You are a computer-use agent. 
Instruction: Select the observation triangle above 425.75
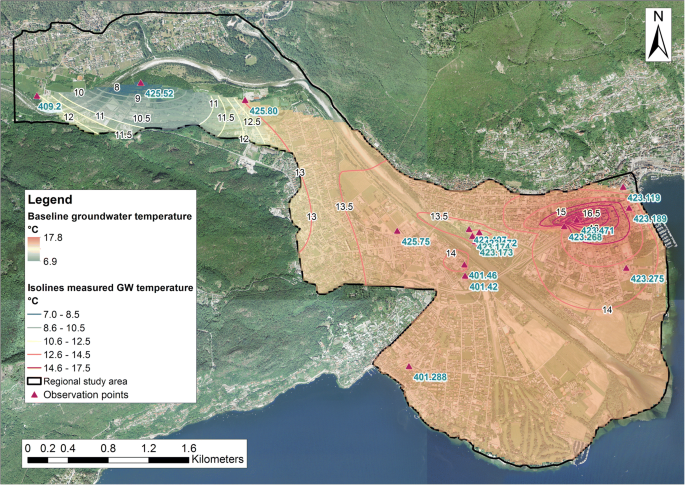click(x=397, y=231)
